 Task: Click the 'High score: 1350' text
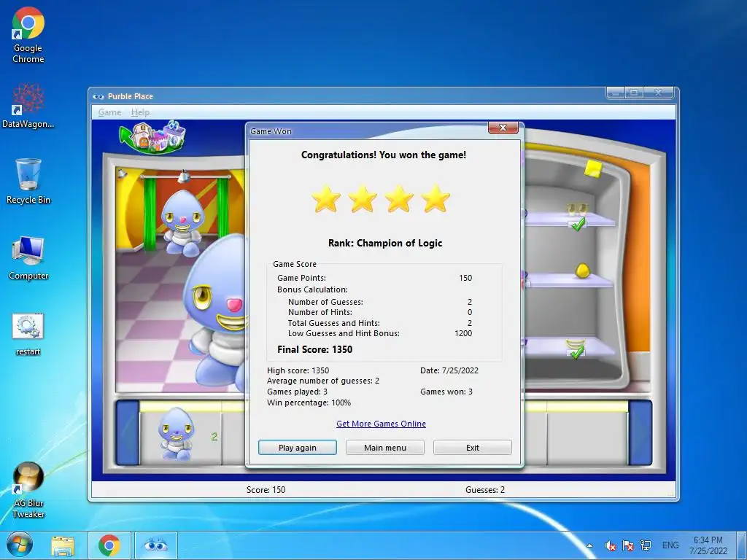pyautogui.click(x=298, y=370)
